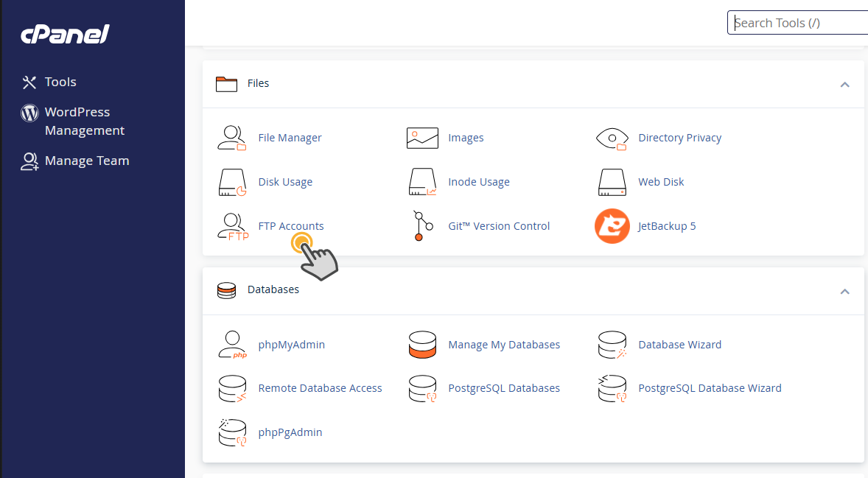Click the Directory Privacy eye icon
The width and height of the screenshot is (868, 478).
click(612, 138)
